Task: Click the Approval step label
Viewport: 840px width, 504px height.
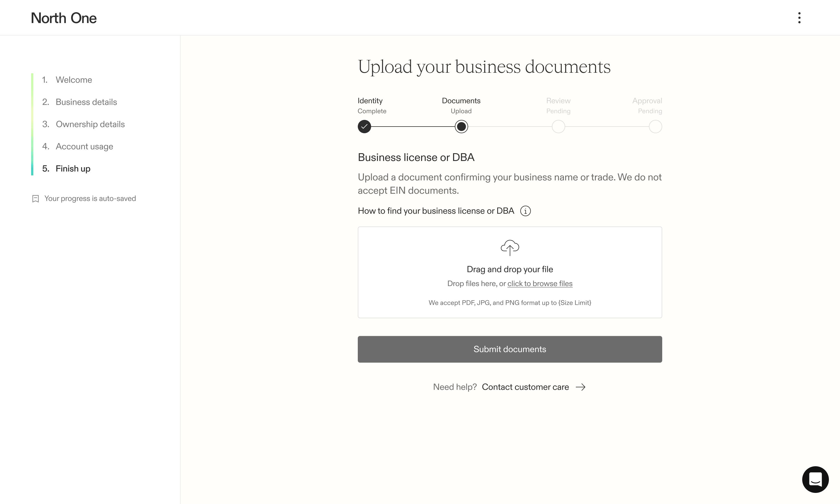Action: tap(647, 101)
